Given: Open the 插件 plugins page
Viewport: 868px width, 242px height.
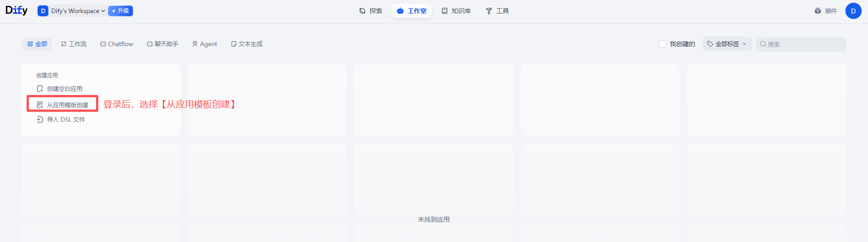Looking at the screenshot, I should point(825,11).
